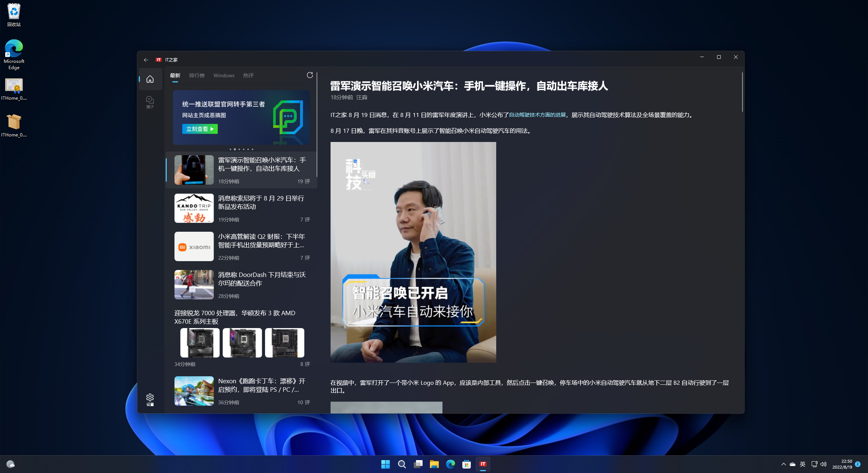Click the Sony KANDO TRIP thumbnail
Viewport: 868px width, 473px height.
[194, 208]
